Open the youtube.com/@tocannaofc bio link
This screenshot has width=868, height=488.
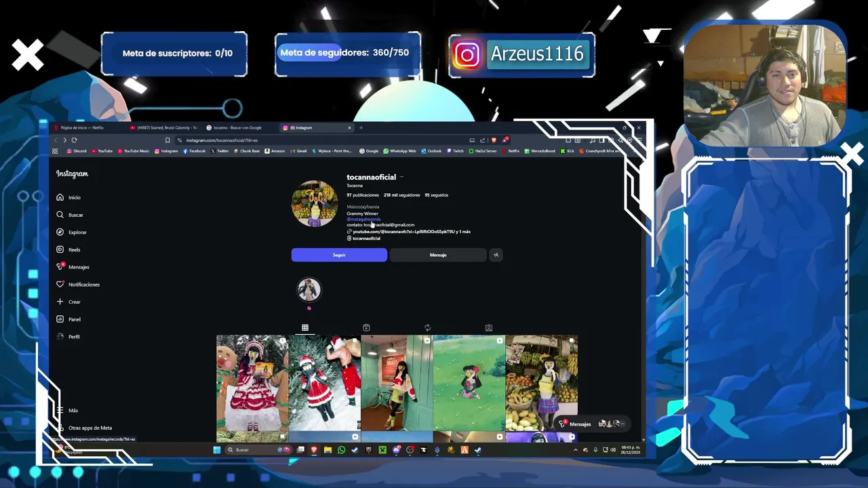(x=409, y=232)
